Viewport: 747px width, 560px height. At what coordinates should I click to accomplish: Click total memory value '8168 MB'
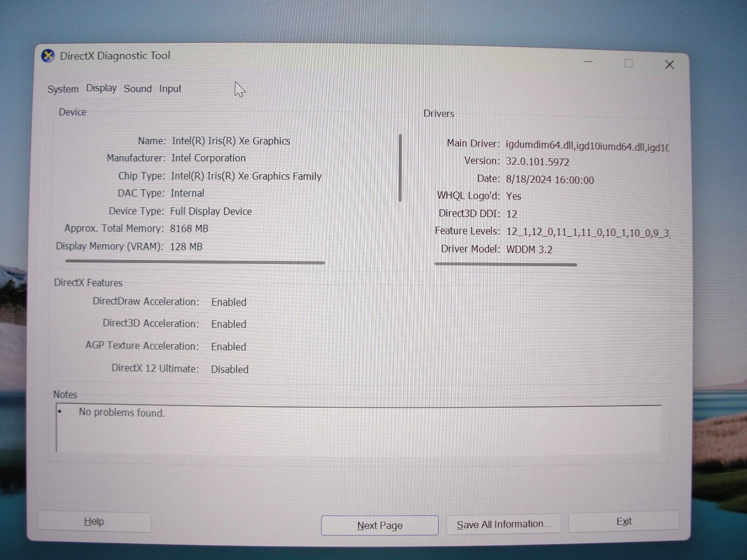pyautogui.click(x=189, y=229)
